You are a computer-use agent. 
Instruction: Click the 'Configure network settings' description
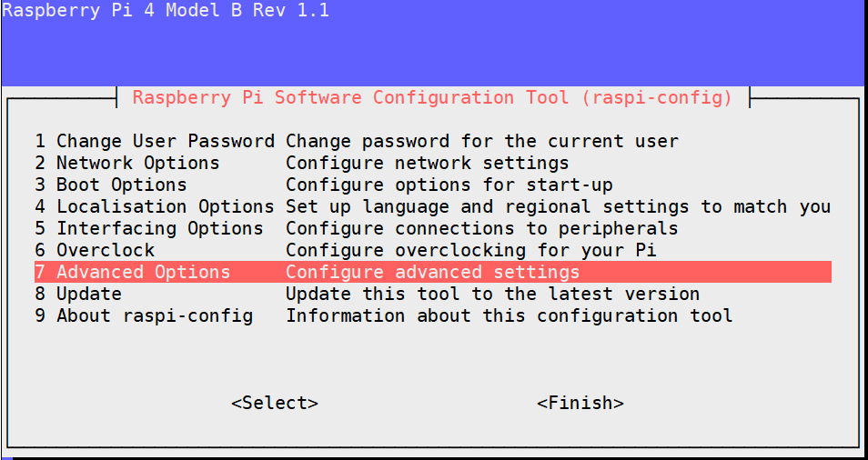pos(428,163)
